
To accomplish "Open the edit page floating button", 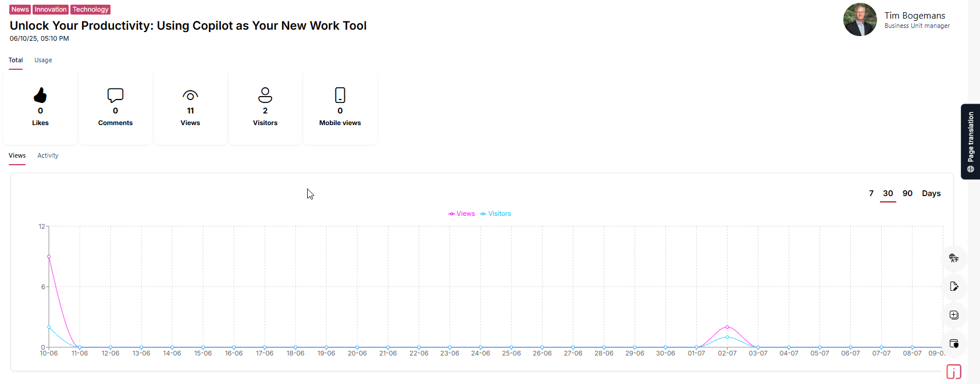I will tap(954, 286).
